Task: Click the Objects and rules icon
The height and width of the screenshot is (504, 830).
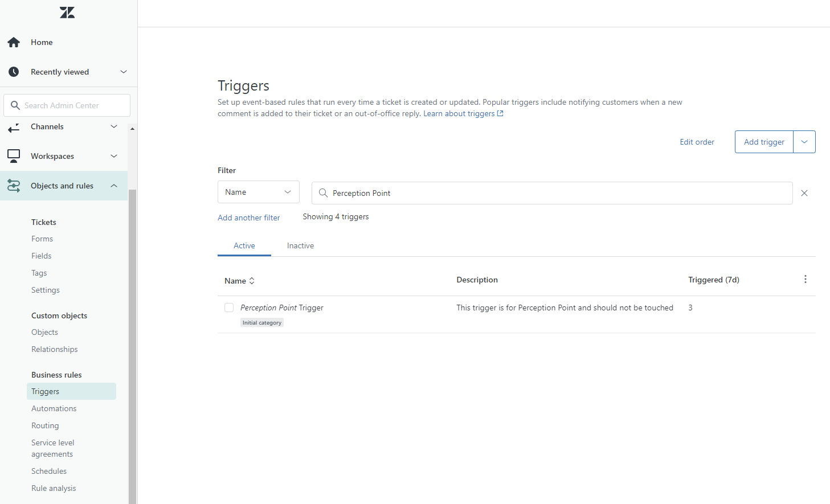Action: point(14,186)
